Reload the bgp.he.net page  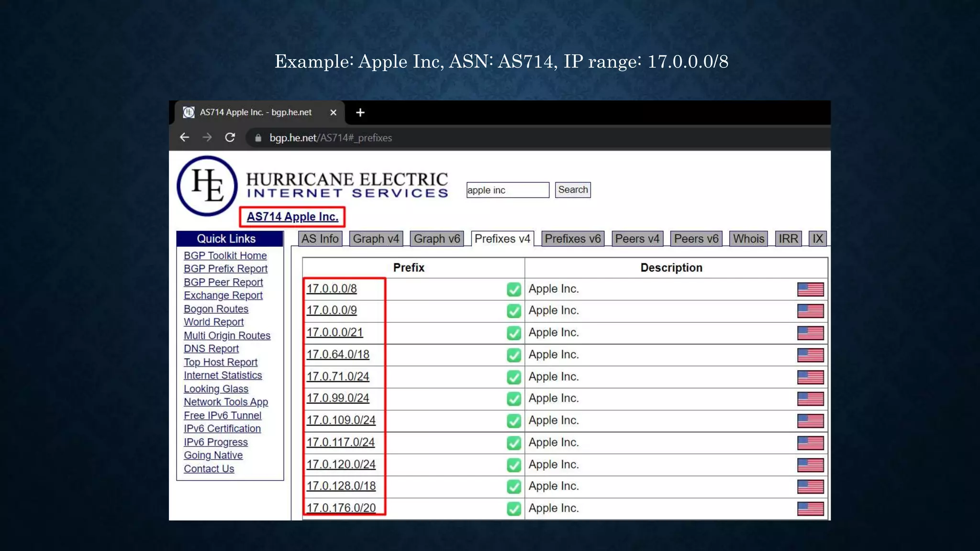[x=230, y=138]
